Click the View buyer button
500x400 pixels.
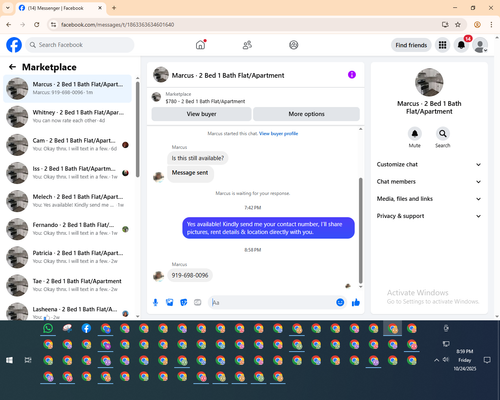pos(201,114)
